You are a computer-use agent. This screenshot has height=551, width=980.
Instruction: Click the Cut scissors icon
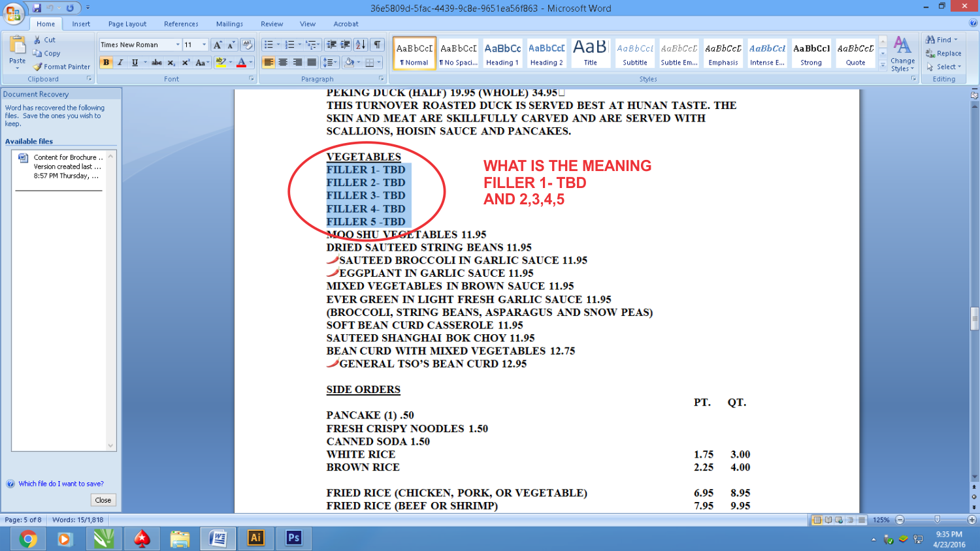(37, 40)
